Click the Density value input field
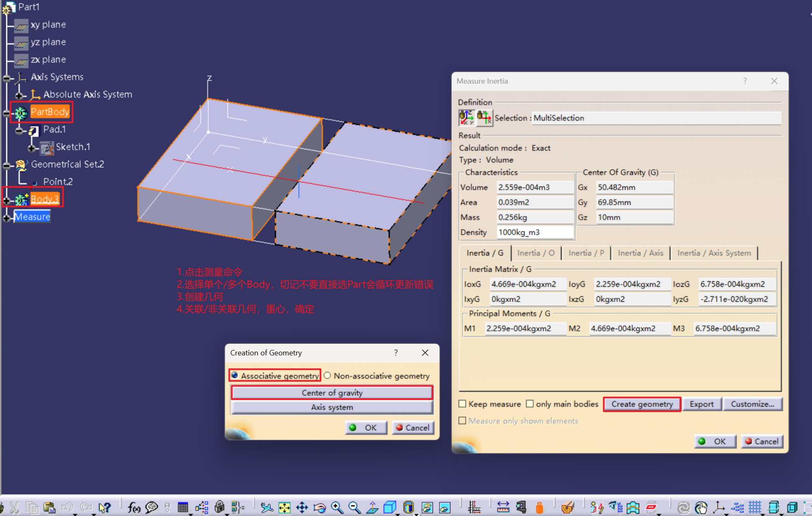Screen dimensions: 812x516 tap(534, 232)
